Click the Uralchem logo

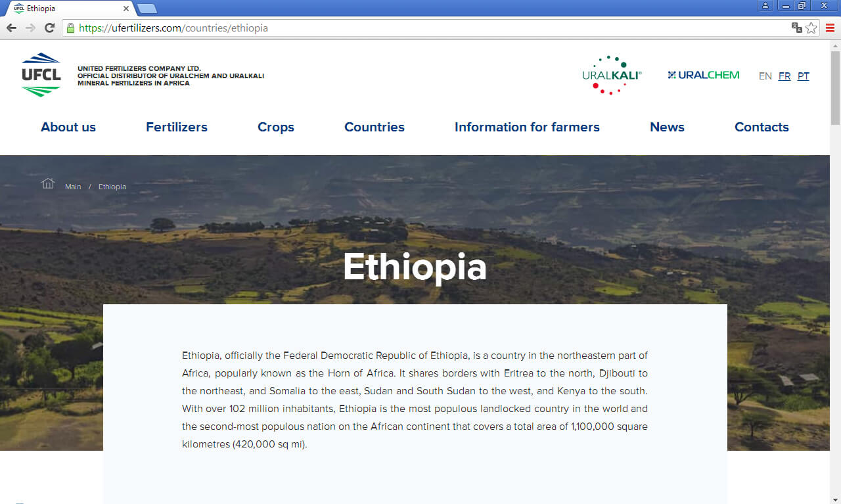point(703,75)
